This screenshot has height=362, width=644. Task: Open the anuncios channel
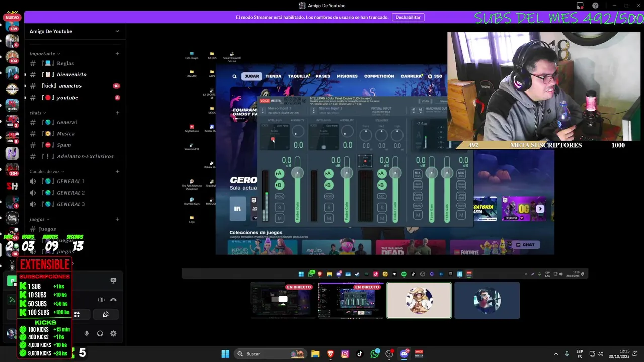click(x=74, y=86)
